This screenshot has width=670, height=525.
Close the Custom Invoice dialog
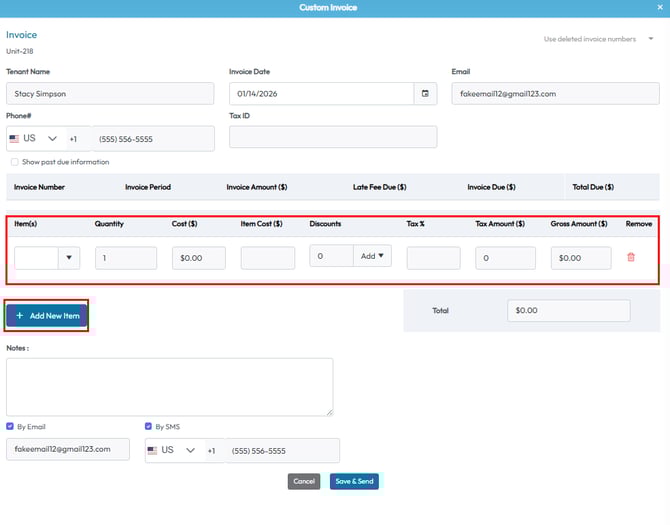660,8
